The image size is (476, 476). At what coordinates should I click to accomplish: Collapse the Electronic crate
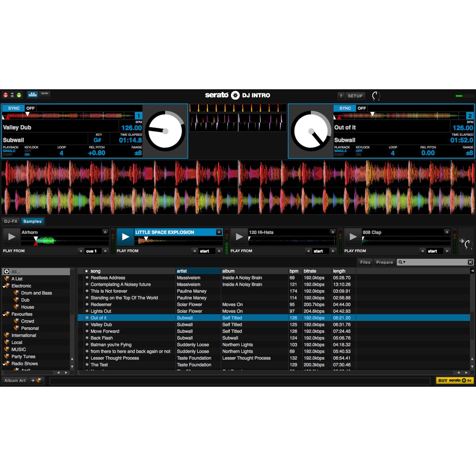4,286
